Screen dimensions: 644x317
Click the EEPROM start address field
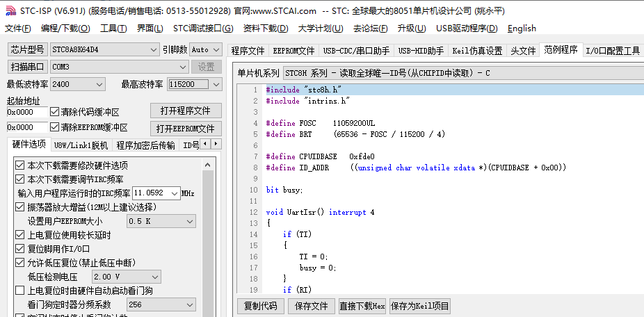27,127
